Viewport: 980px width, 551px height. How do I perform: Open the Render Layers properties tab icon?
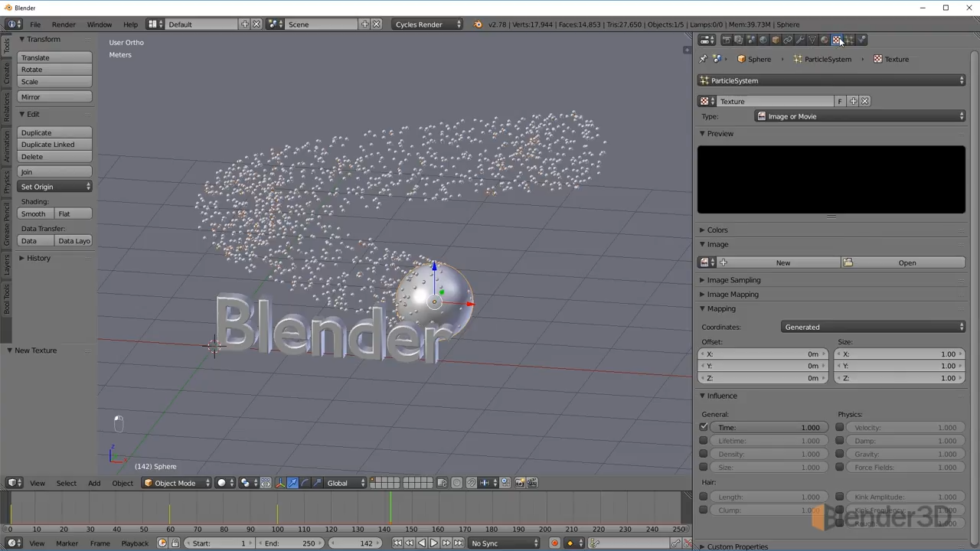click(x=739, y=40)
